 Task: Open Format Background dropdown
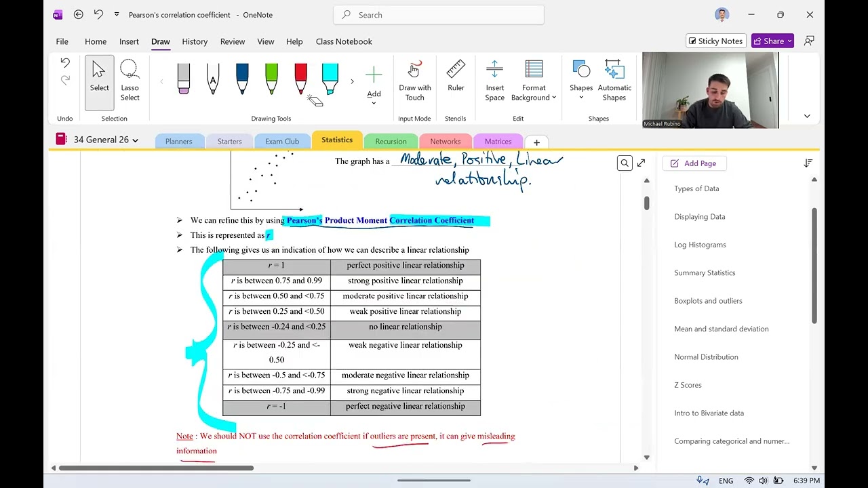[x=534, y=81]
